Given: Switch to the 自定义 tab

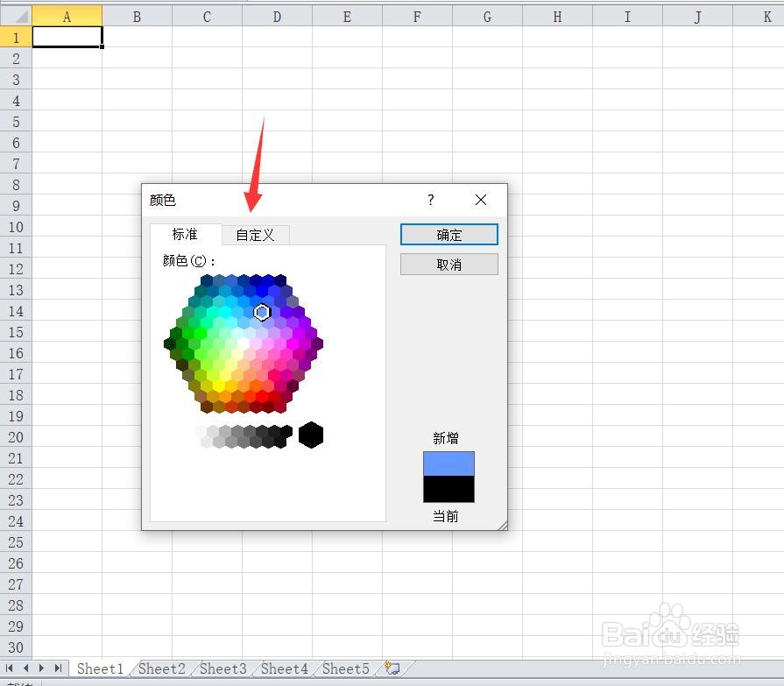Looking at the screenshot, I should tap(255, 235).
